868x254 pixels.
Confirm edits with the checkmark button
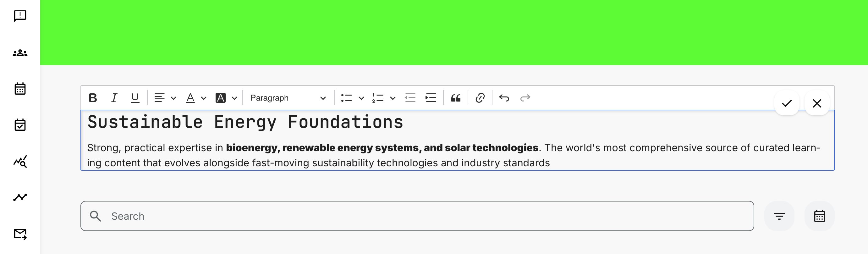coord(787,103)
